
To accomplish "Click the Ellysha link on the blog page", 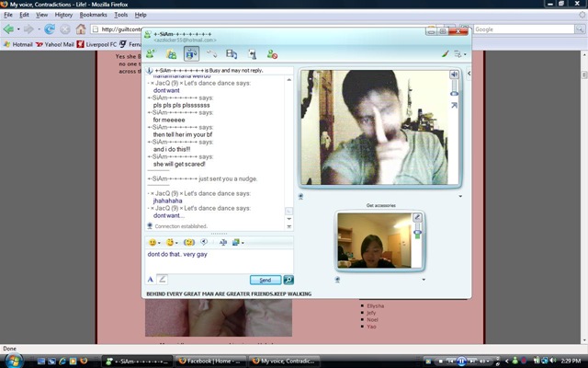I will pos(376,305).
